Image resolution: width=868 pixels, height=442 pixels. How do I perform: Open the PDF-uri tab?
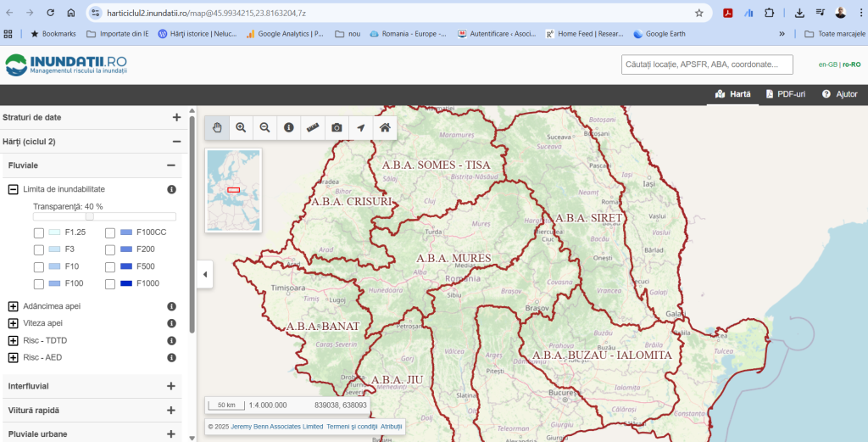pyautogui.click(x=786, y=94)
